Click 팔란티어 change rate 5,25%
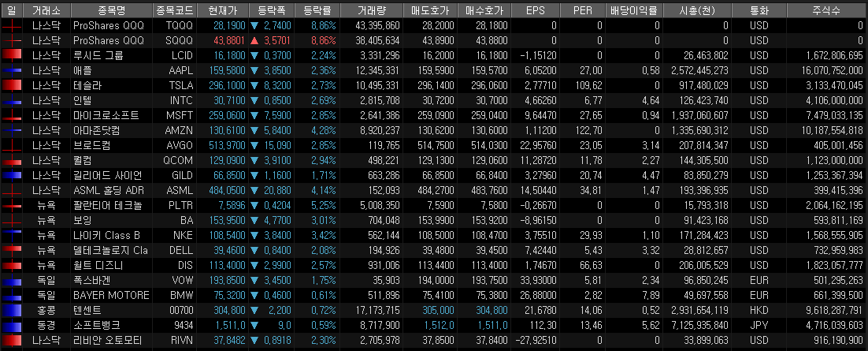This screenshot has width=868, height=351. coord(323,205)
